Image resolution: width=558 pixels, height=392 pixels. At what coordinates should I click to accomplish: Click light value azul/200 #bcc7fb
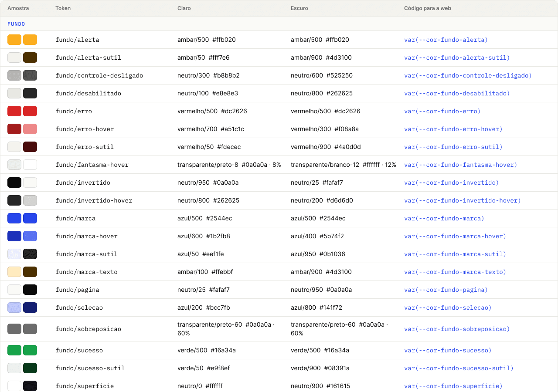click(204, 308)
